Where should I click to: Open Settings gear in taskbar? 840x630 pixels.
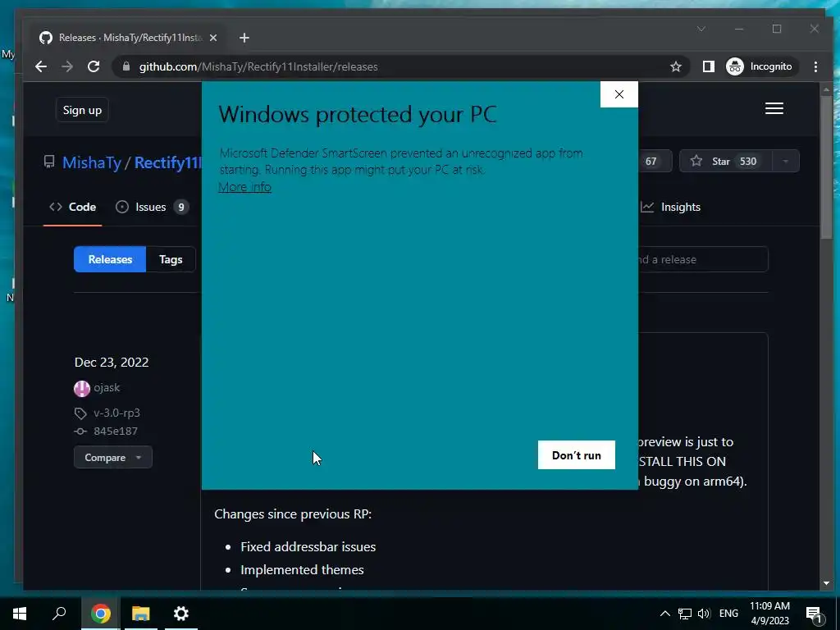(x=181, y=614)
